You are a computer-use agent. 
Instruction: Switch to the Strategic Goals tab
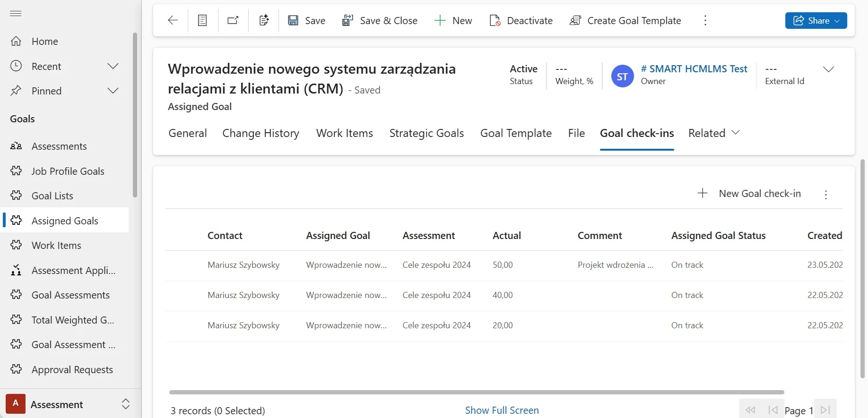pyautogui.click(x=426, y=133)
